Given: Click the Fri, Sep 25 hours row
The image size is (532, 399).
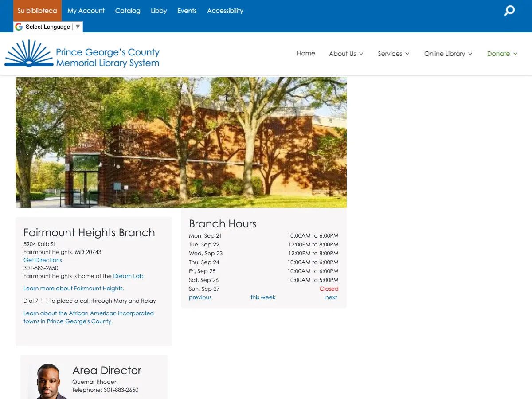Looking at the screenshot, I should (x=263, y=271).
